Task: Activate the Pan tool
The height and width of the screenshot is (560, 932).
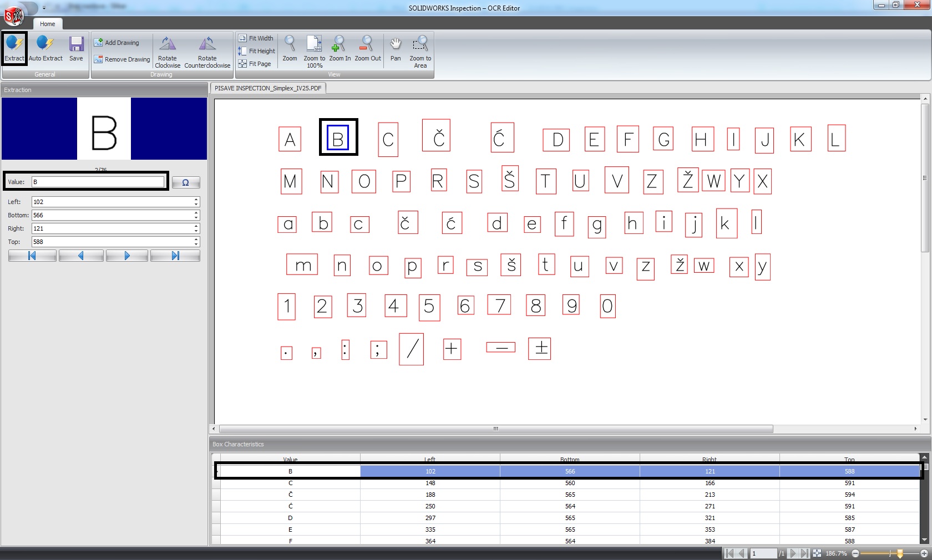Action: [396, 48]
